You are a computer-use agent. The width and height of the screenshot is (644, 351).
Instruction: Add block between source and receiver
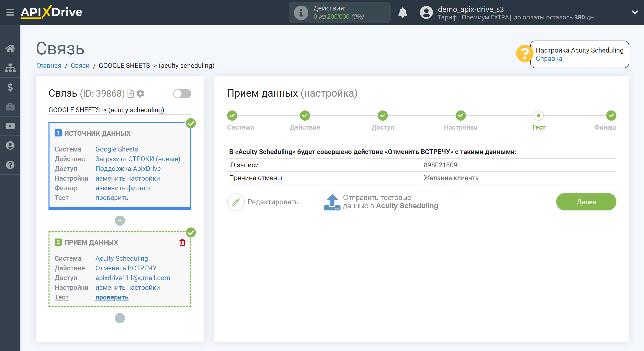pos(120,221)
